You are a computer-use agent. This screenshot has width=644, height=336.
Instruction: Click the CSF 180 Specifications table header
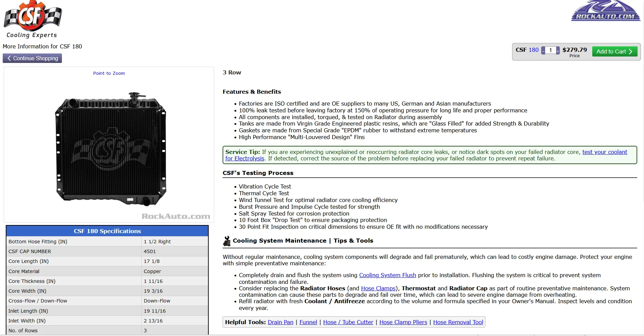107,231
